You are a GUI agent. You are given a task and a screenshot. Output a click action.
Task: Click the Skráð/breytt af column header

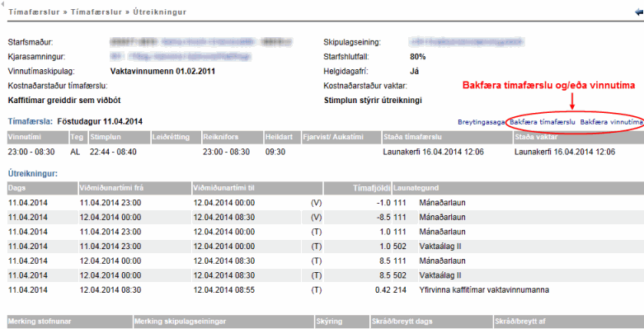(x=569, y=322)
